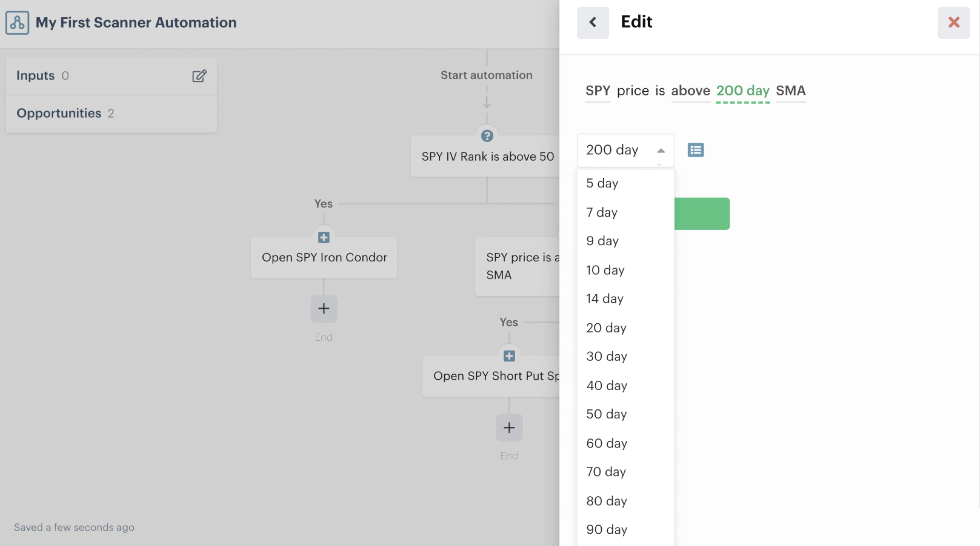Click 'Saved a few seconds ago' status text
Screen dimensions: 980x546
[x=74, y=528]
